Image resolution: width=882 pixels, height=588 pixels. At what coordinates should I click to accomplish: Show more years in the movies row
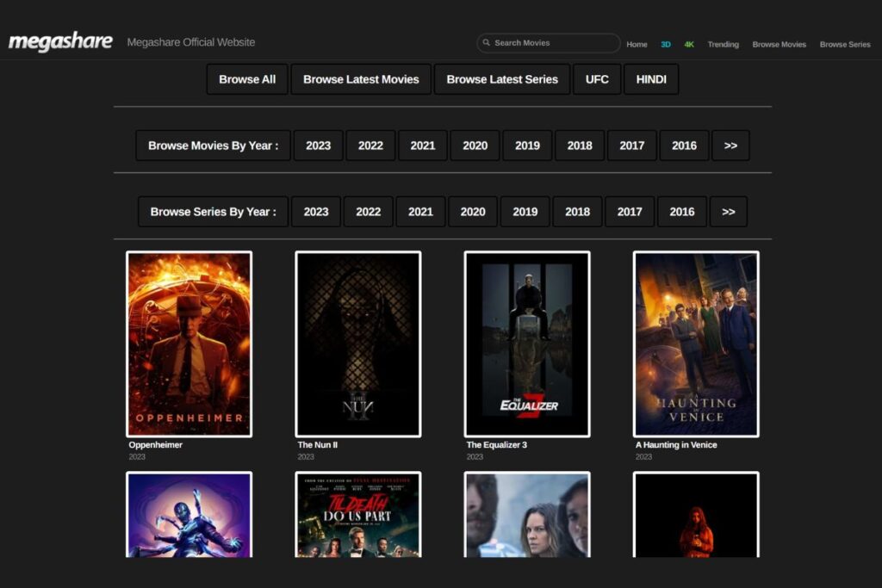coord(730,145)
